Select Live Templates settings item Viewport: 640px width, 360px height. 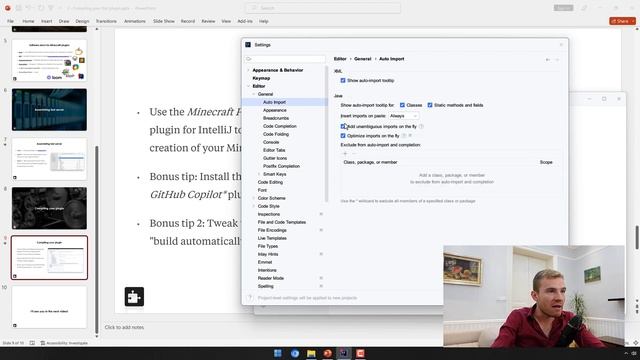tap(272, 238)
